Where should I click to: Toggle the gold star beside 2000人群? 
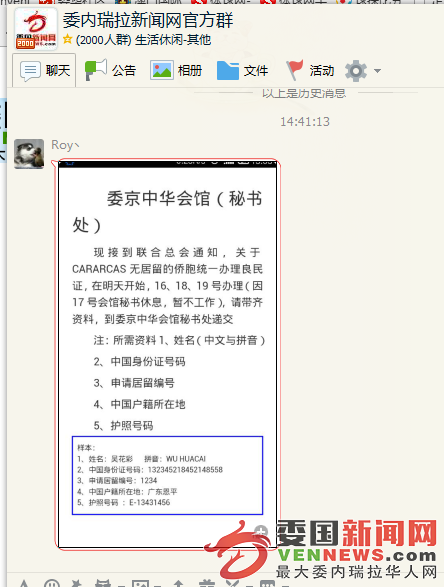(67, 39)
